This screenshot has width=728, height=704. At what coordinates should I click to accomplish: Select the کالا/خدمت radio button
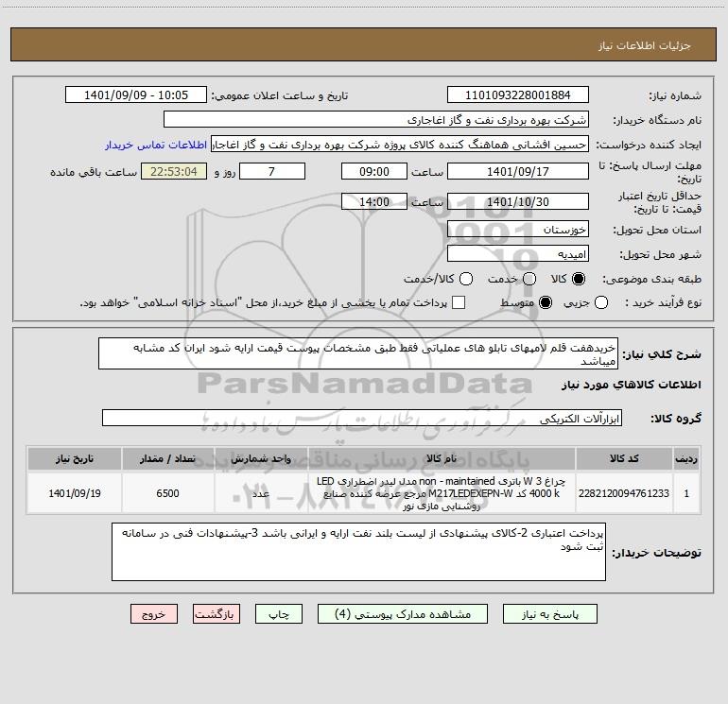point(466,279)
